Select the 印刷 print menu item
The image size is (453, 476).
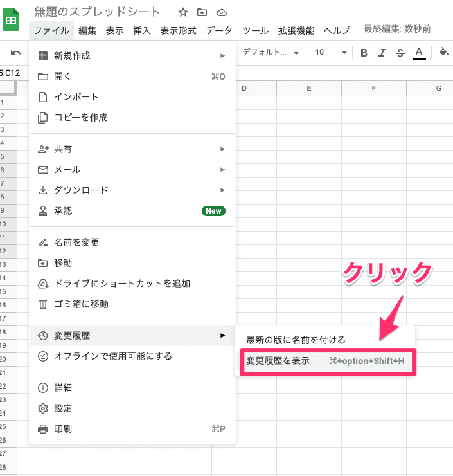(x=63, y=429)
